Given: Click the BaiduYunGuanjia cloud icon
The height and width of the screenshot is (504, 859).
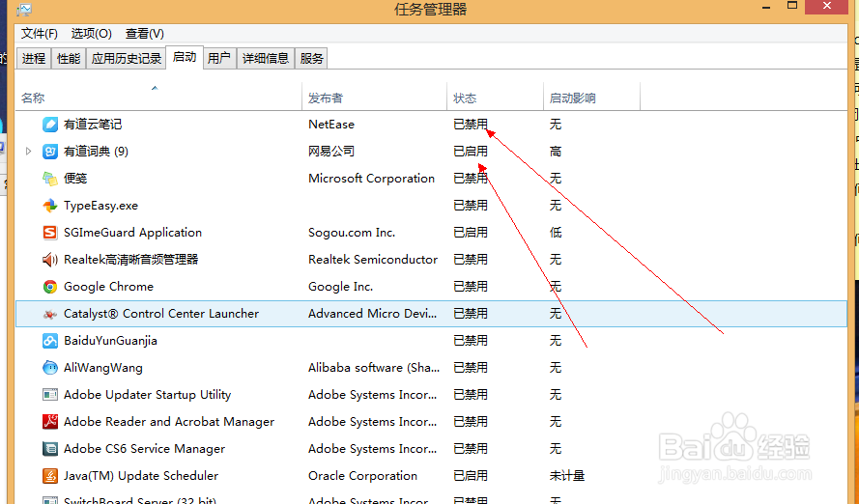Looking at the screenshot, I should coord(50,341).
